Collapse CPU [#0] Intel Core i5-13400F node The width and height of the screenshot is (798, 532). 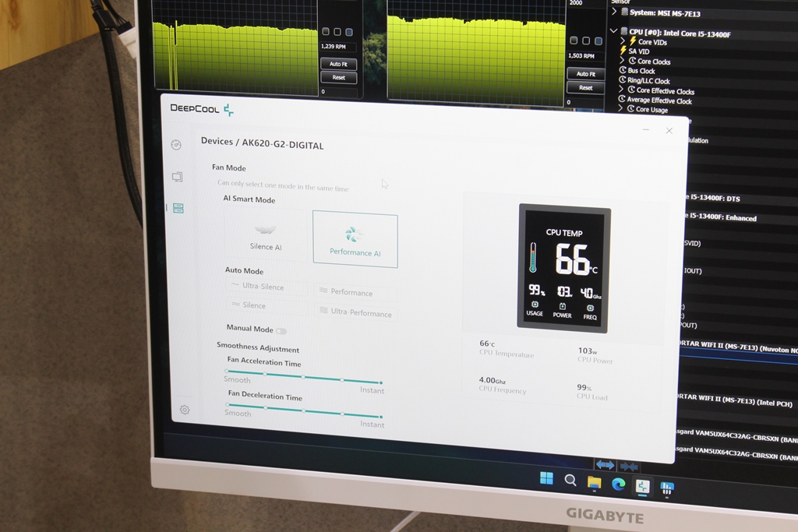pyautogui.click(x=614, y=31)
